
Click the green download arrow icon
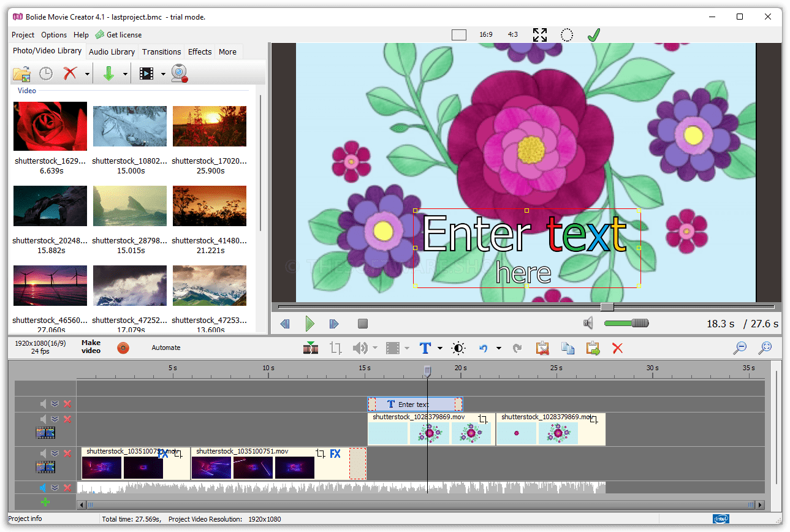tap(108, 74)
